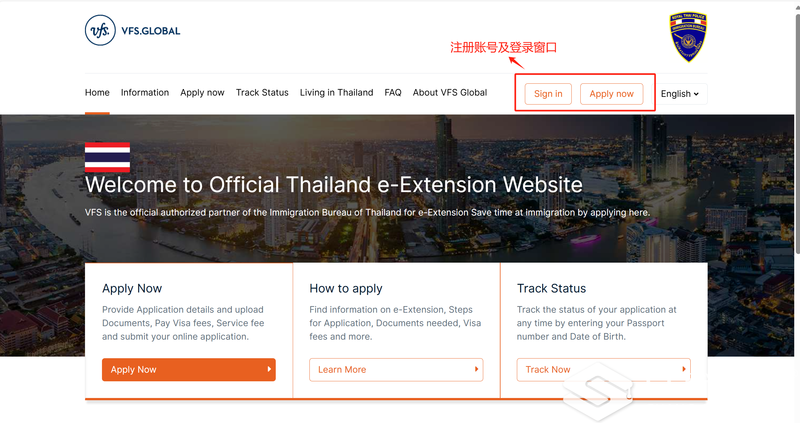This screenshot has height=423, width=800.
Task: Click the Track the status description text
Action: [x=596, y=323]
